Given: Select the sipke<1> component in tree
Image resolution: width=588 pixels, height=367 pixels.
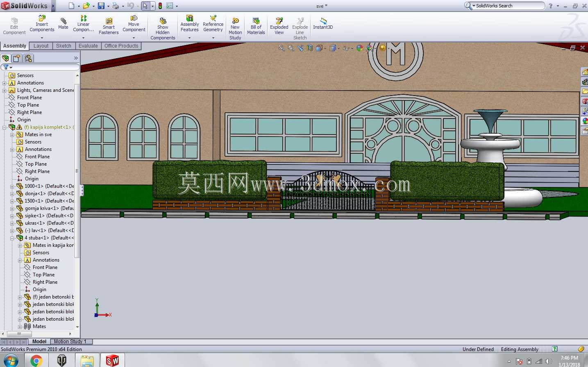Looking at the screenshot, I should 45,216.
